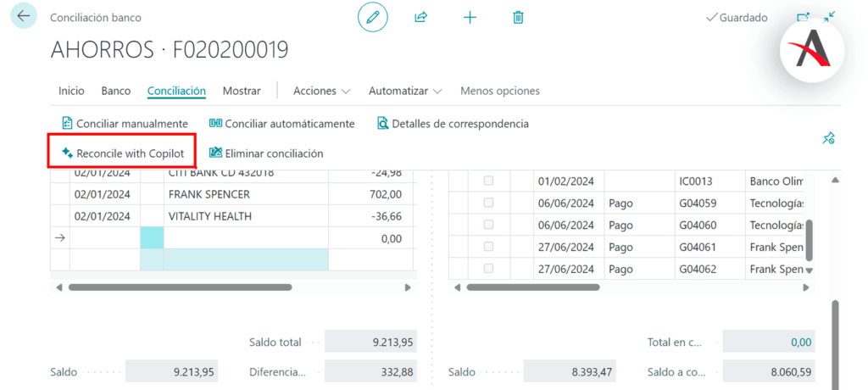Screen dimensions: 868x390
Task: Expand the Acciones dropdown menu
Action: [321, 91]
